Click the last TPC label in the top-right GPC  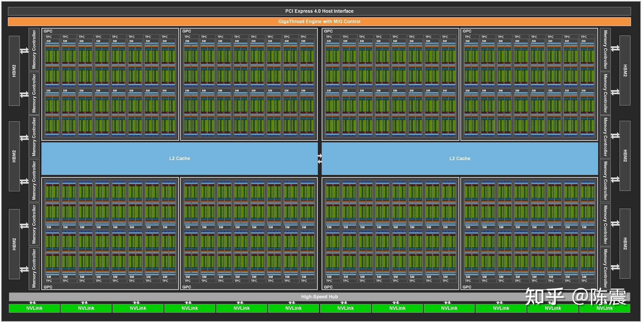click(584, 37)
